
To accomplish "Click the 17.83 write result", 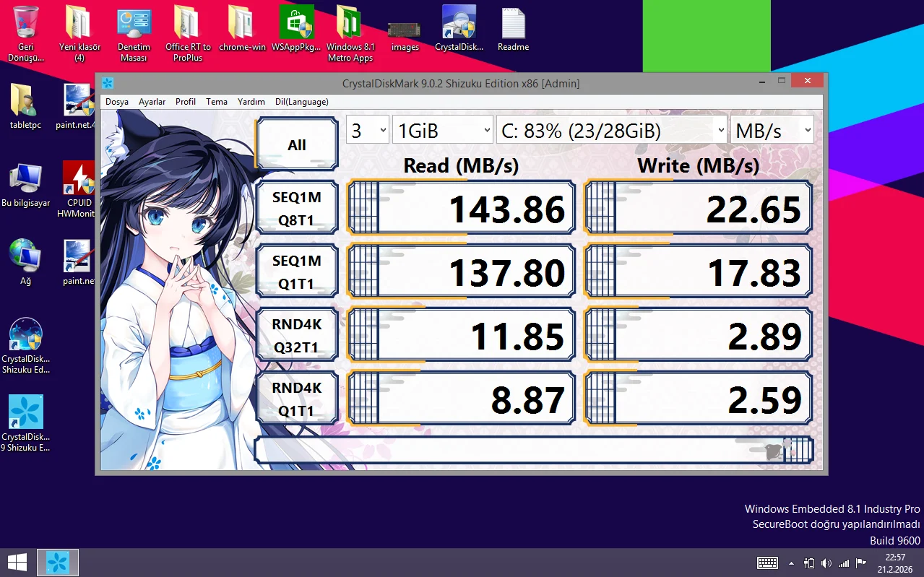I will tap(698, 272).
